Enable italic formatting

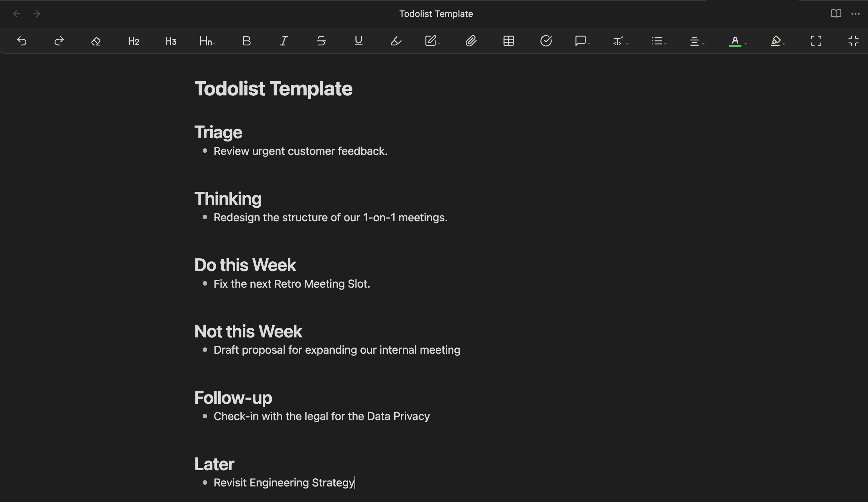(x=283, y=41)
